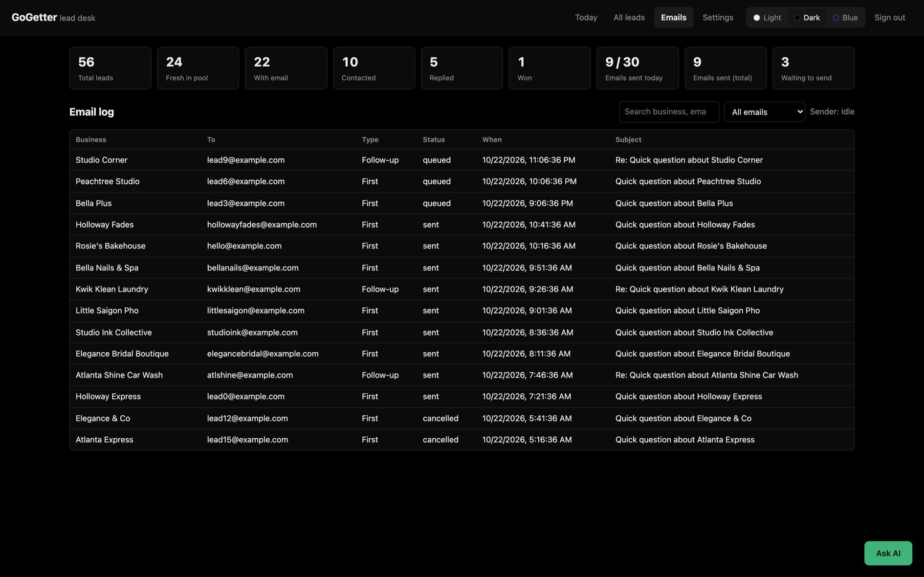The height and width of the screenshot is (577, 924).
Task: Open the Bella Nails & Spa row
Action: point(462,267)
